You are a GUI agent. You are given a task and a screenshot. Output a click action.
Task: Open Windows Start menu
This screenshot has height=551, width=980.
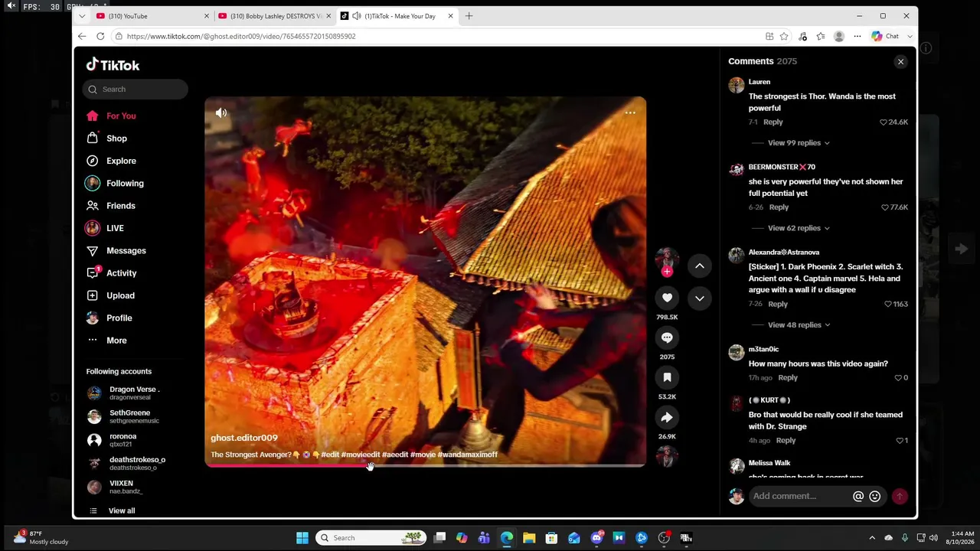[302, 538]
